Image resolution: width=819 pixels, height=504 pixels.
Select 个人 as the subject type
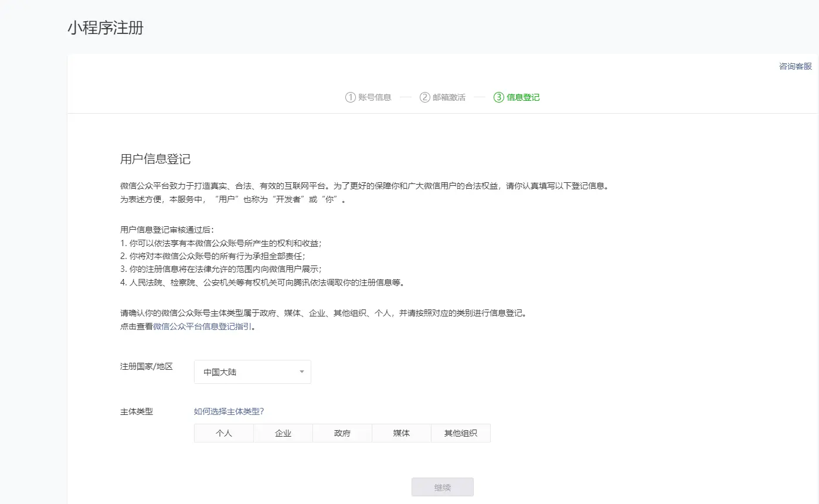224,433
